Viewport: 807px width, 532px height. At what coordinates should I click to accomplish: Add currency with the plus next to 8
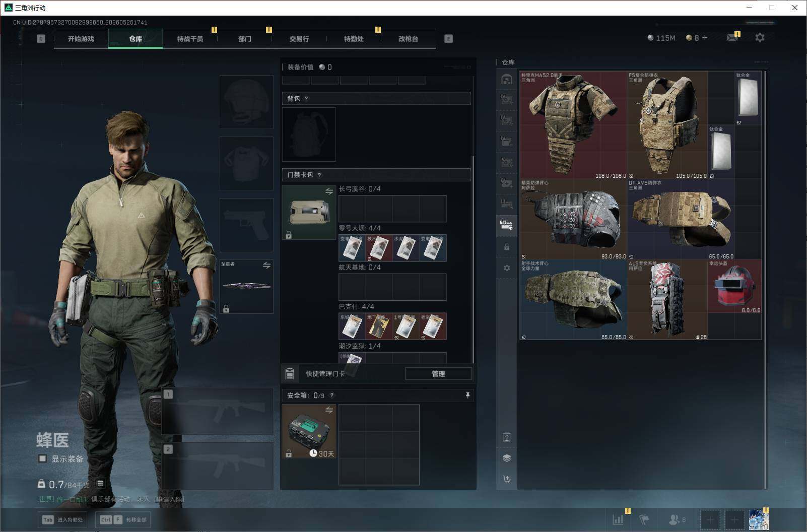(705, 38)
